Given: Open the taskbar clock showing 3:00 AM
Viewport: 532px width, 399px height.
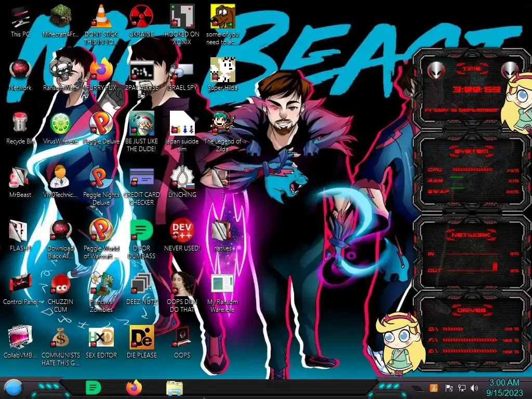Looking at the screenshot, I should 504,388.
